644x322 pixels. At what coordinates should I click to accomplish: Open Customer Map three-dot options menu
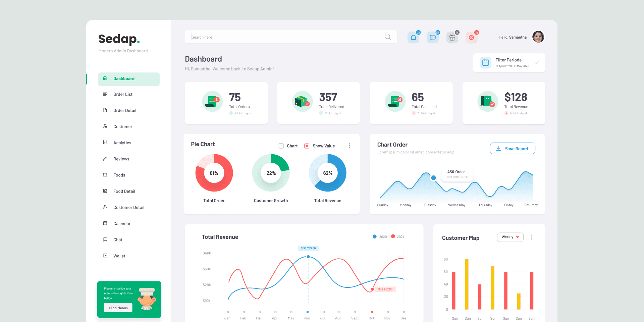pos(532,237)
